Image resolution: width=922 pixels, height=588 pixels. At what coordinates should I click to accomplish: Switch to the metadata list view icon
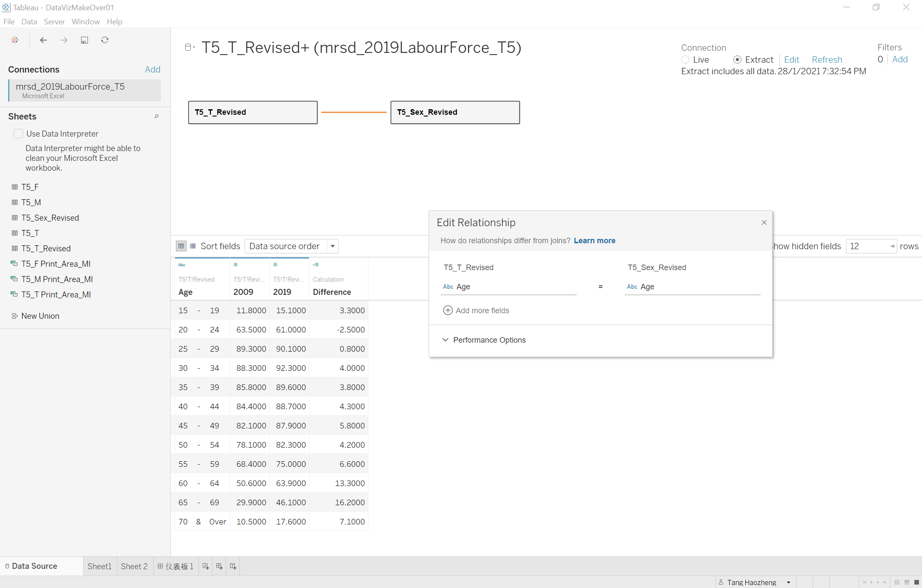point(193,246)
